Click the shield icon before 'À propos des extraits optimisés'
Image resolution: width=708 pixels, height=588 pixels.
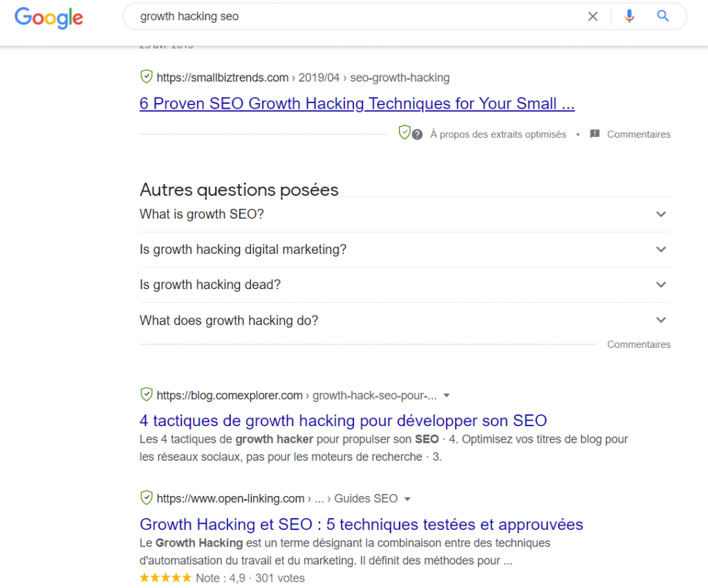(x=404, y=133)
